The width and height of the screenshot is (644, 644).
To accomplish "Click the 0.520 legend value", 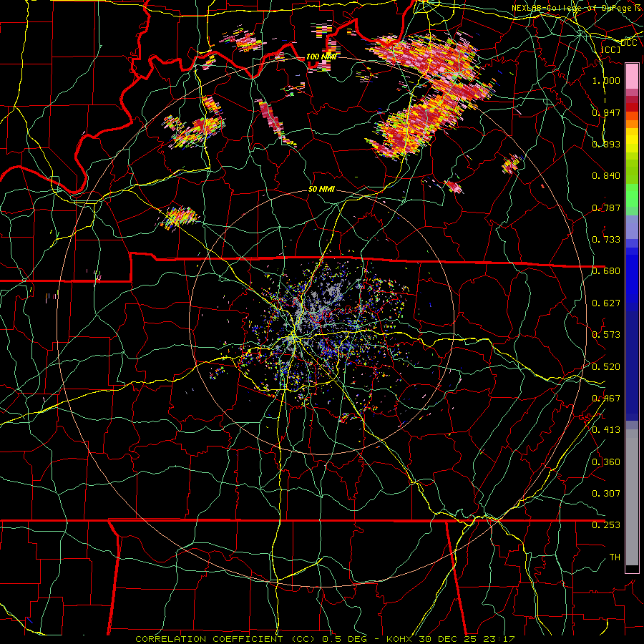I will 606,366.
